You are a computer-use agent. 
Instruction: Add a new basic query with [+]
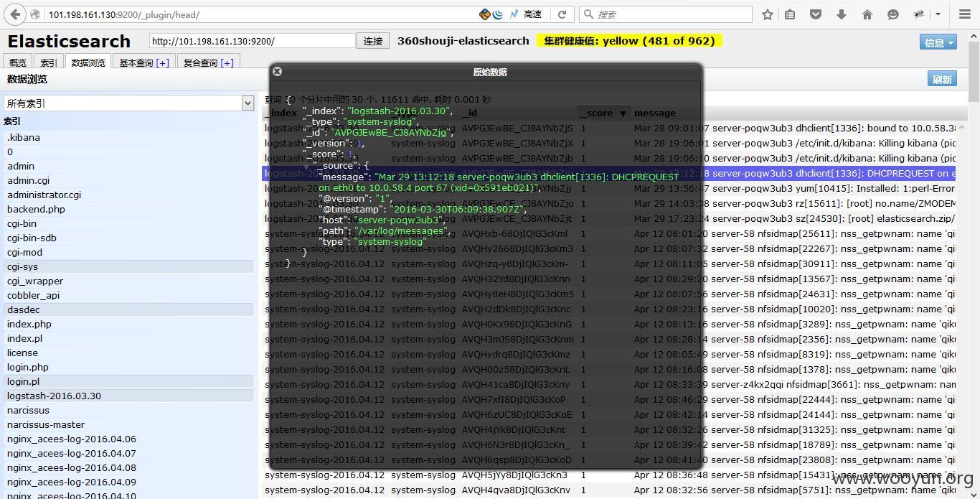(x=162, y=63)
